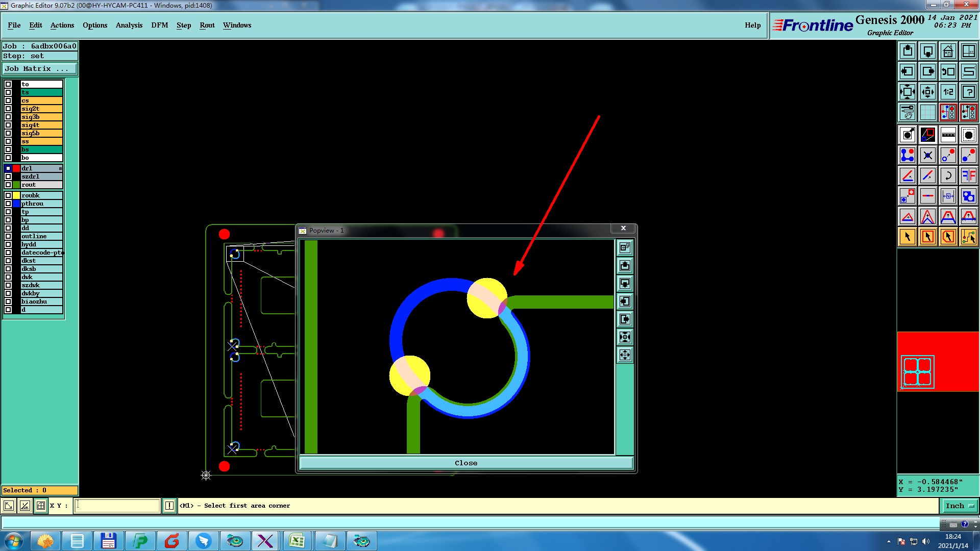Open the DFM menu
The image size is (980, 551).
159,25
